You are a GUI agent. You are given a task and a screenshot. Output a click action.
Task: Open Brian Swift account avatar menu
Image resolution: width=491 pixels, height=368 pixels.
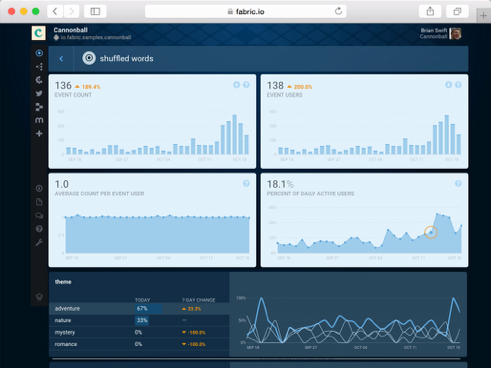[x=455, y=33]
